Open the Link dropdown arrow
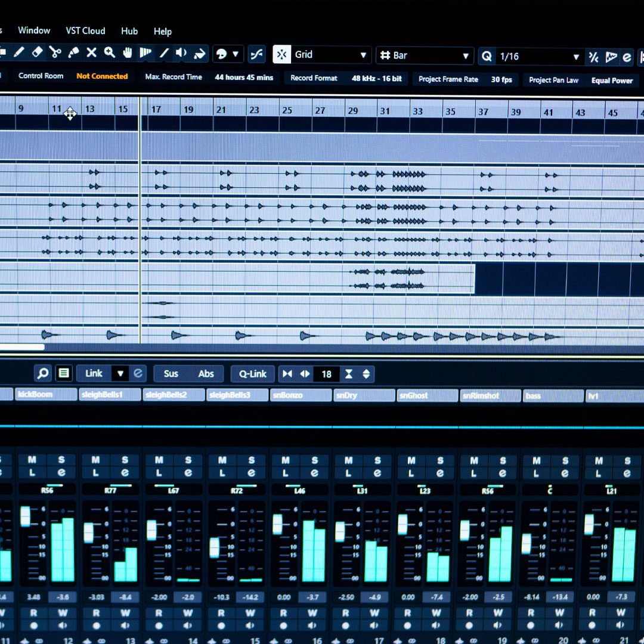Viewport: 644px width, 644px height. point(120,373)
